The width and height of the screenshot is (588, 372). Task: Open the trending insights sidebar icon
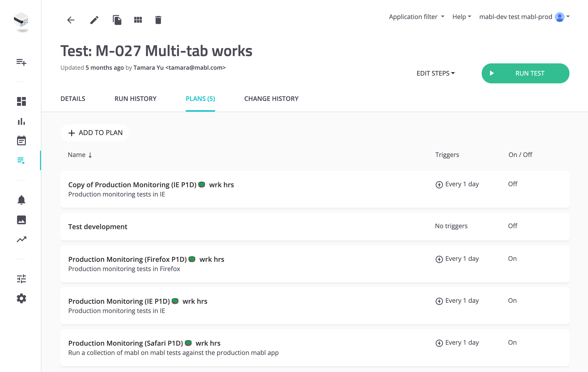tap(21, 239)
